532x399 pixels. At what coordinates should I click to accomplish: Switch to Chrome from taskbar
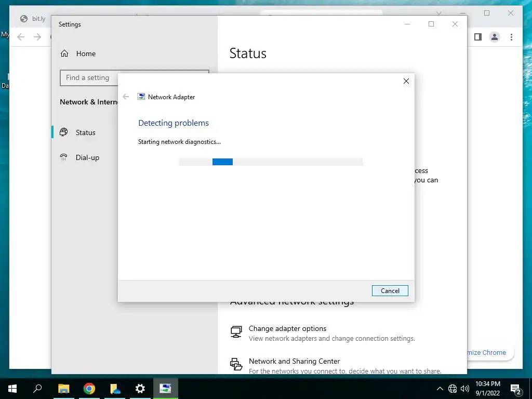click(x=89, y=389)
